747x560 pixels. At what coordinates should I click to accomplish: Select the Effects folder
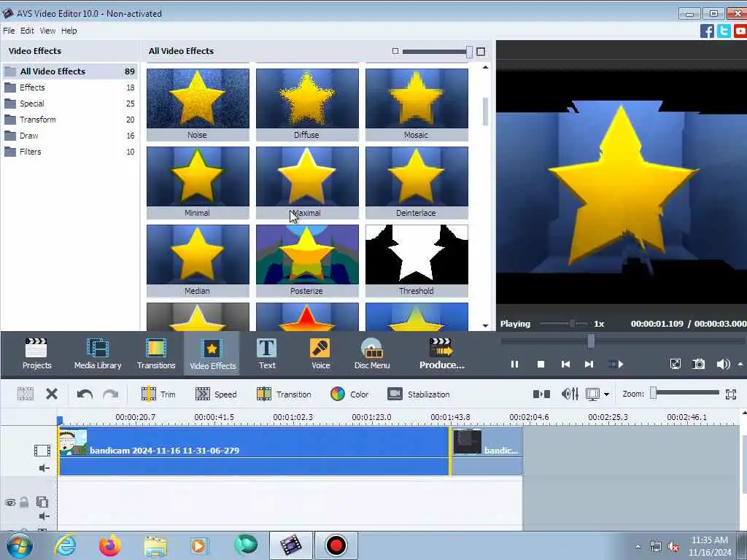[70, 87]
